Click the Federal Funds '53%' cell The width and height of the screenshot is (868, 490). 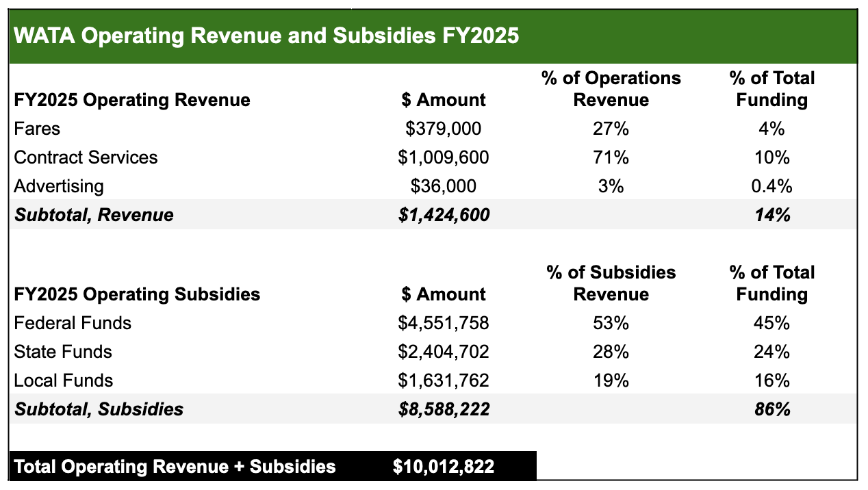point(611,323)
